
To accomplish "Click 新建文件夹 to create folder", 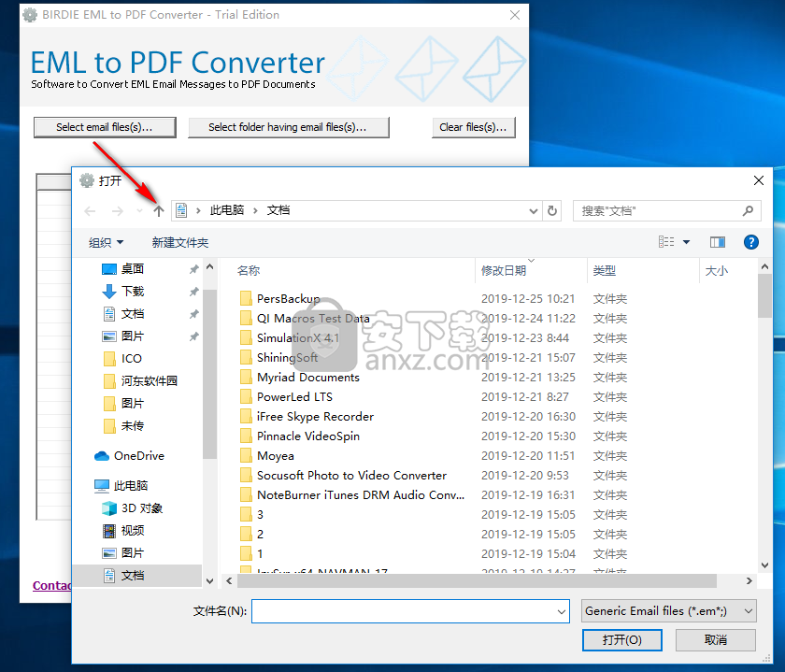I will click(x=180, y=242).
